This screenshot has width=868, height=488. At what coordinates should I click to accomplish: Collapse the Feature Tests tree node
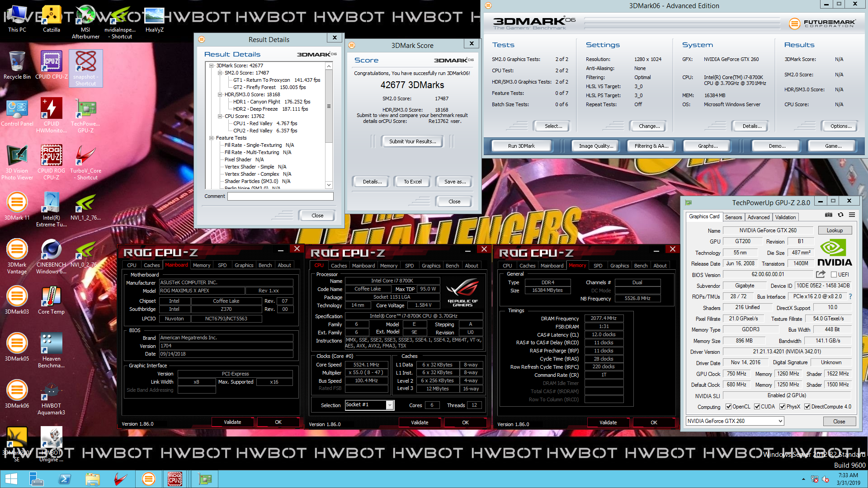[x=211, y=138]
